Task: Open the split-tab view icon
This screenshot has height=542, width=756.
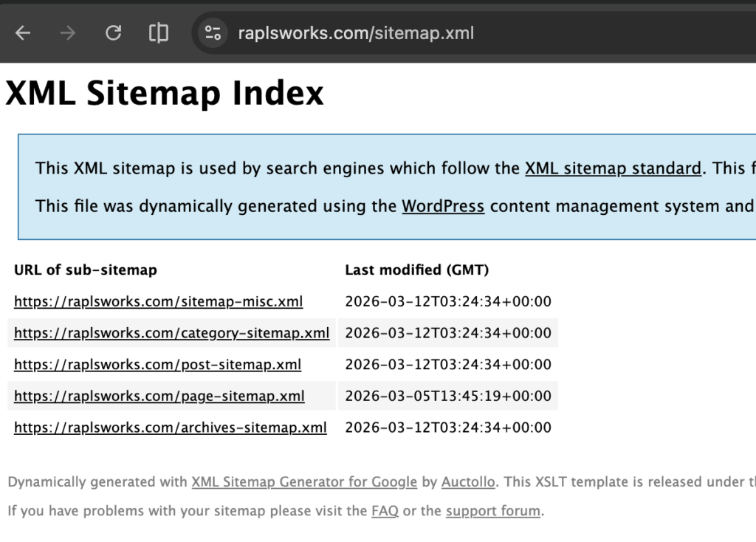Action: click(158, 32)
